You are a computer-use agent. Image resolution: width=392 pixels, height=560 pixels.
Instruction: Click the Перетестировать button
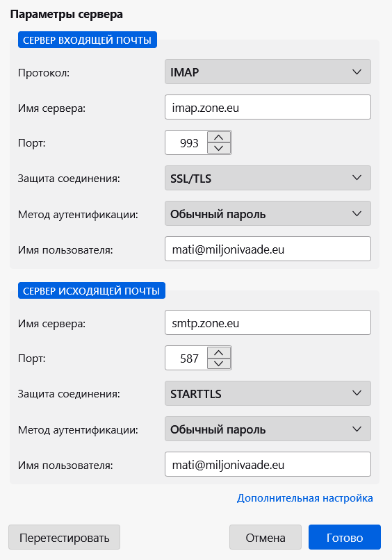[x=65, y=537]
